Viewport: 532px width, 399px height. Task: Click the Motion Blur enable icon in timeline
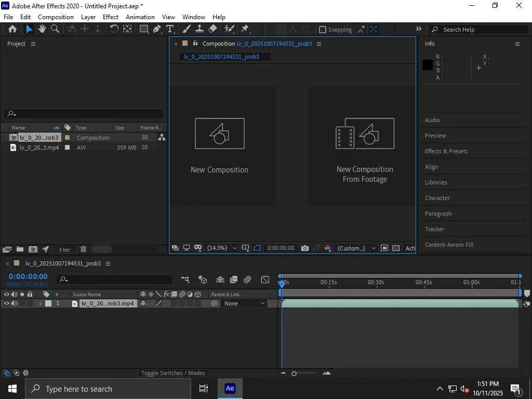point(247,280)
